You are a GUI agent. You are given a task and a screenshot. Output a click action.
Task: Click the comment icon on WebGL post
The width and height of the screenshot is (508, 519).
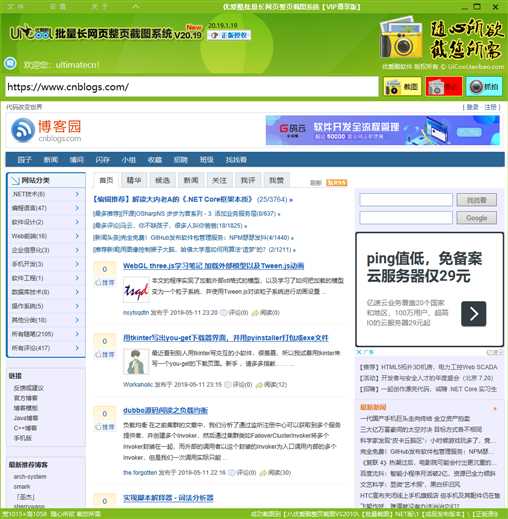(224, 313)
